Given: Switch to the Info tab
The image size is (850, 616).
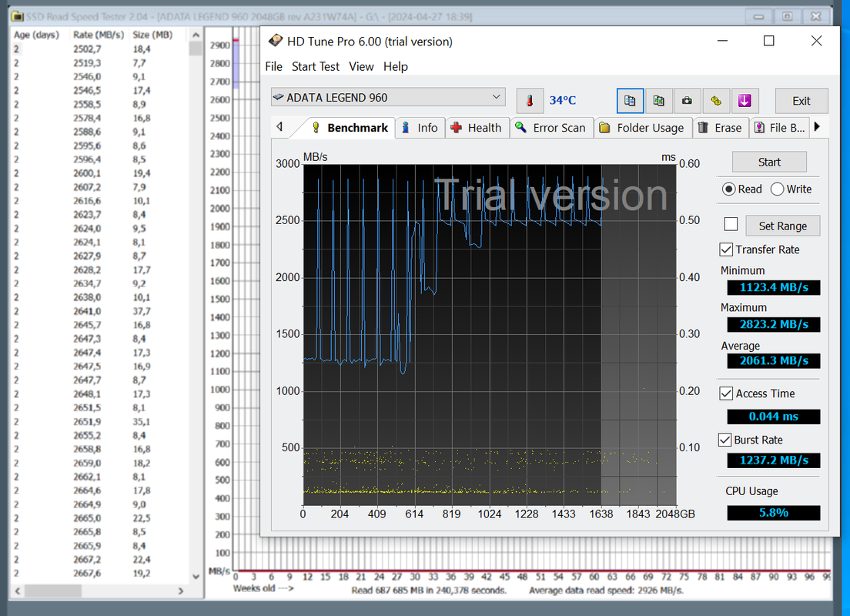Looking at the screenshot, I should point(420,127).
